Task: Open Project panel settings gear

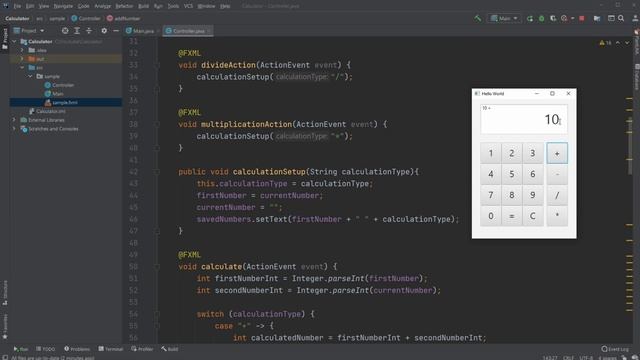Action: click(104, 31)
